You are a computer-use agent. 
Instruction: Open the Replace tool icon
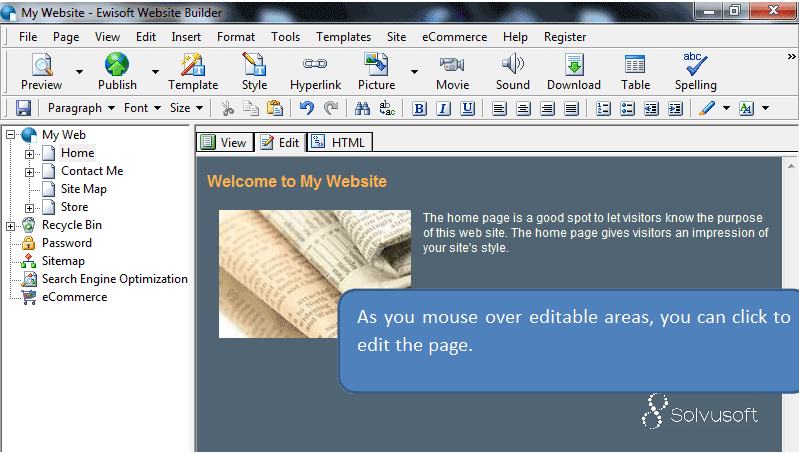click(387, 108)
